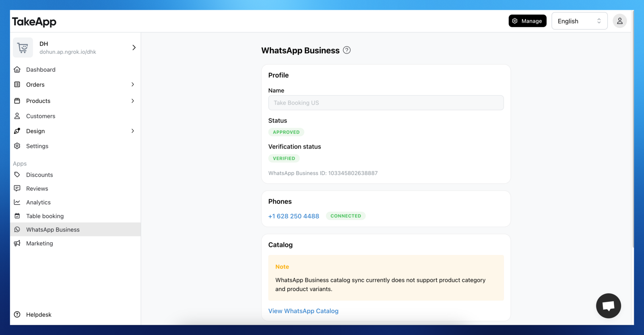
Task: Click the gear icon inside Manage button
Action: 515,21
